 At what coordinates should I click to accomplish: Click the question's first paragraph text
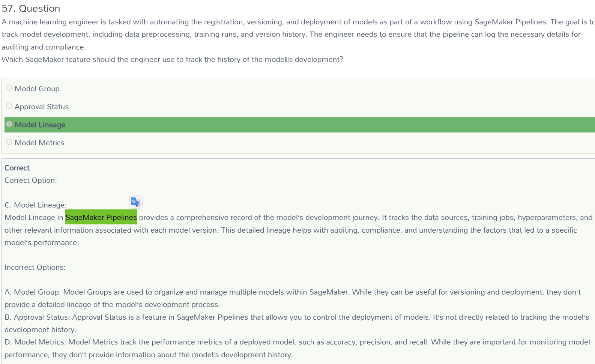pyautogui.click(x=298, y=34)
